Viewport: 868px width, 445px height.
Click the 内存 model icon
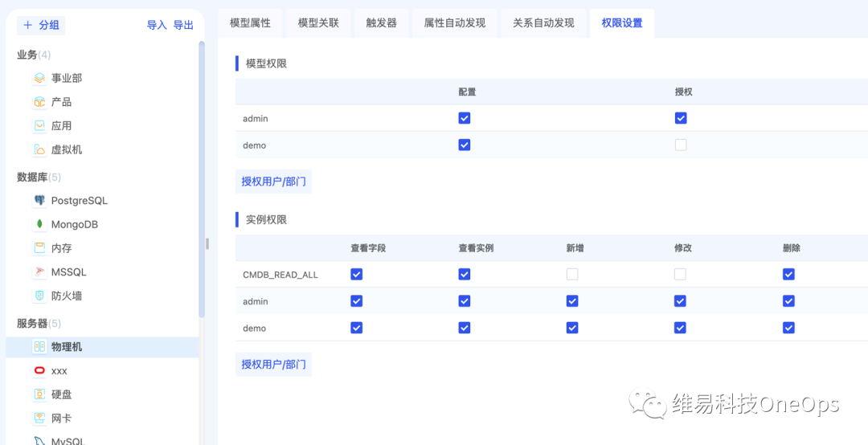(x=39, y=248)
